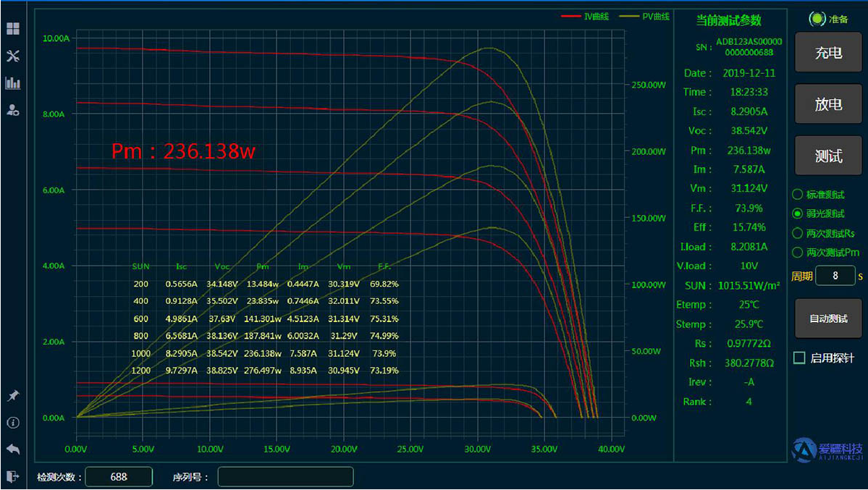Screen dimensions: 868x490
Task: Select the 弱光测试 radio option
Action: click(798, 214)
